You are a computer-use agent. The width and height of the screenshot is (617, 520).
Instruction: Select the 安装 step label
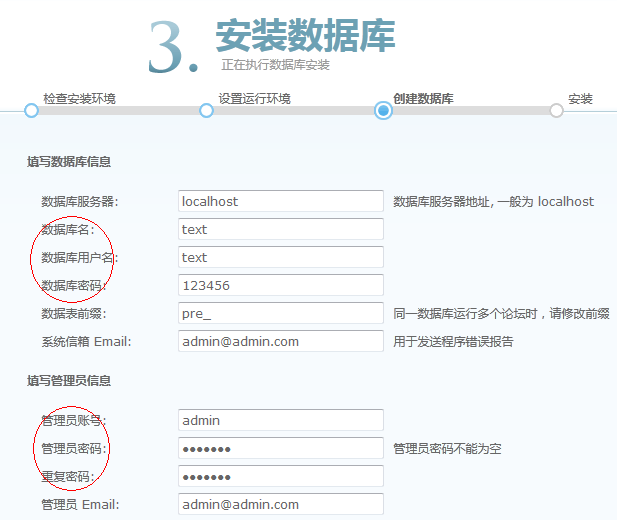(x=580, y=98)
